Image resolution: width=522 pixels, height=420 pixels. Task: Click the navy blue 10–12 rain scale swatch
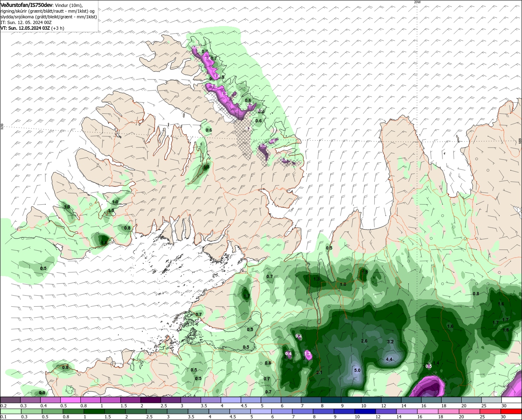(x=365, y=411)
